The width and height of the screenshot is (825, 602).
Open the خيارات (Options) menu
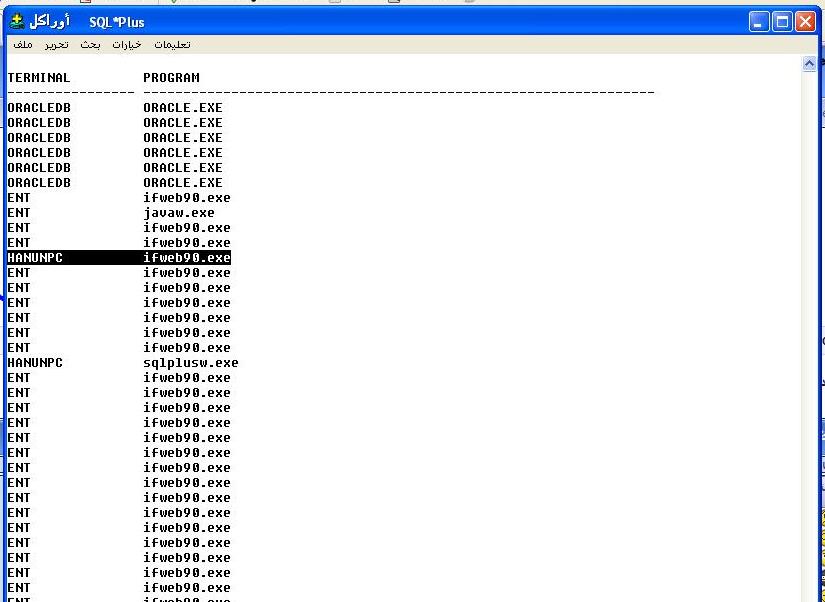click(x=127, y=45)
